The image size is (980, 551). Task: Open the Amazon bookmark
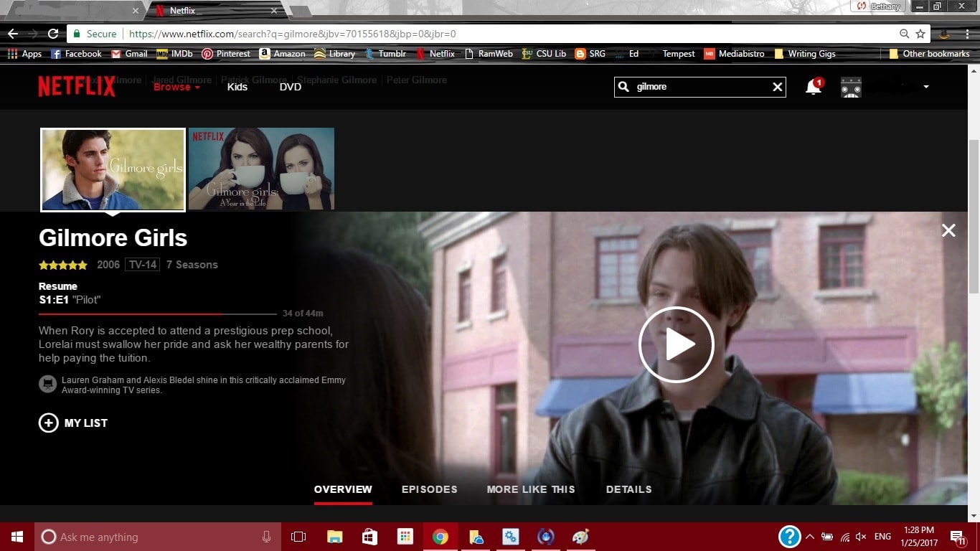coord(283,54)
